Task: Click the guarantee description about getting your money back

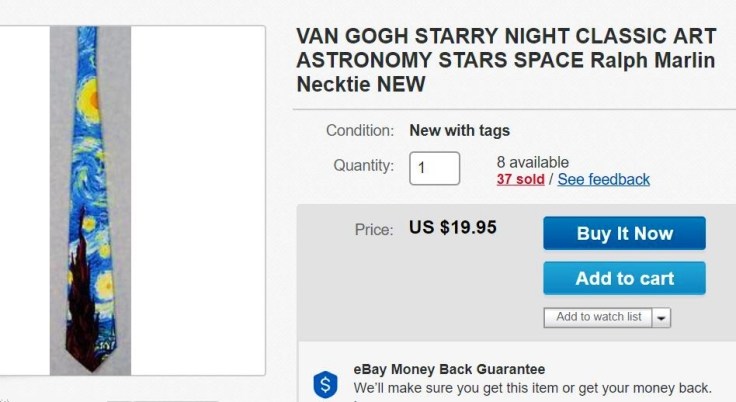Action: click(x=531, y=387)
